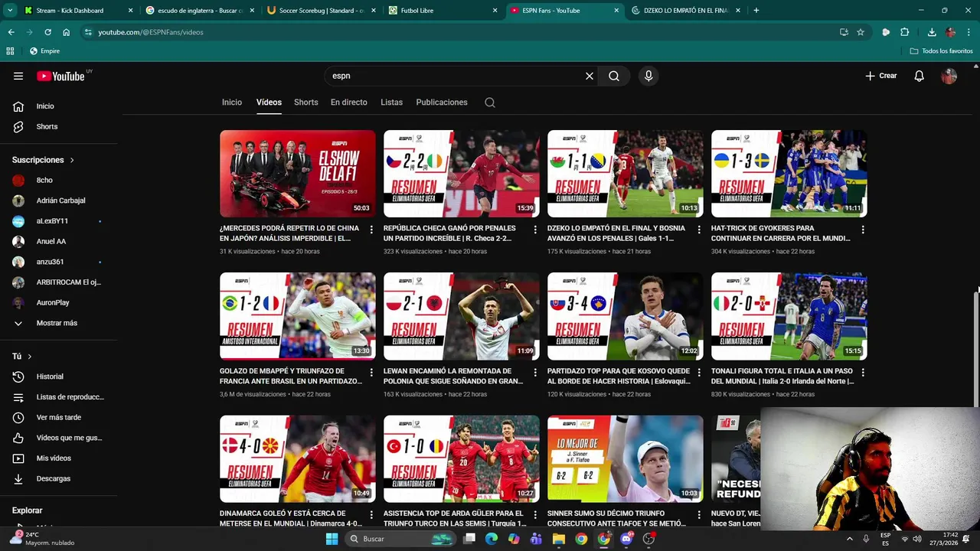
Task: Open options menu for Mbappé golazo video
Action: 371,373
